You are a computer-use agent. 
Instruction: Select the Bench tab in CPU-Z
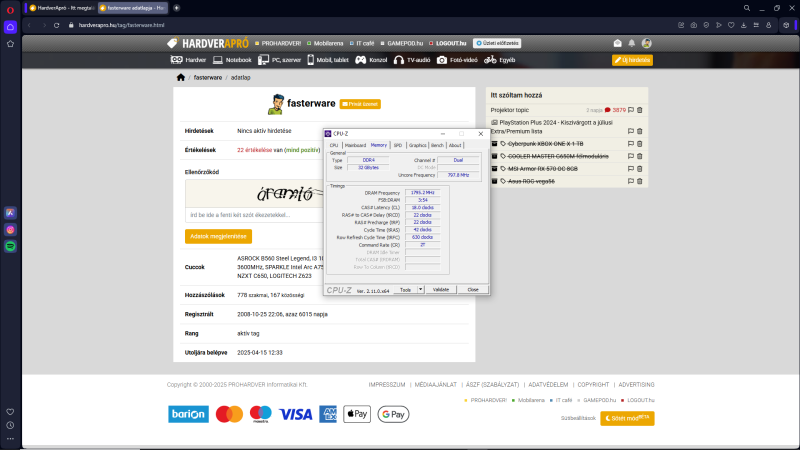point(437,145)
